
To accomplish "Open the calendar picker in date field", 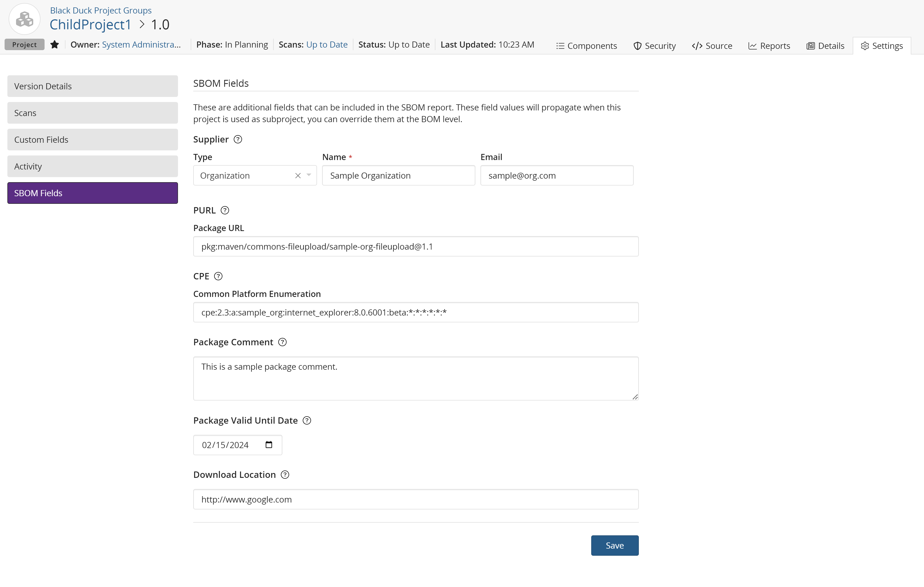I will point(269,445).
